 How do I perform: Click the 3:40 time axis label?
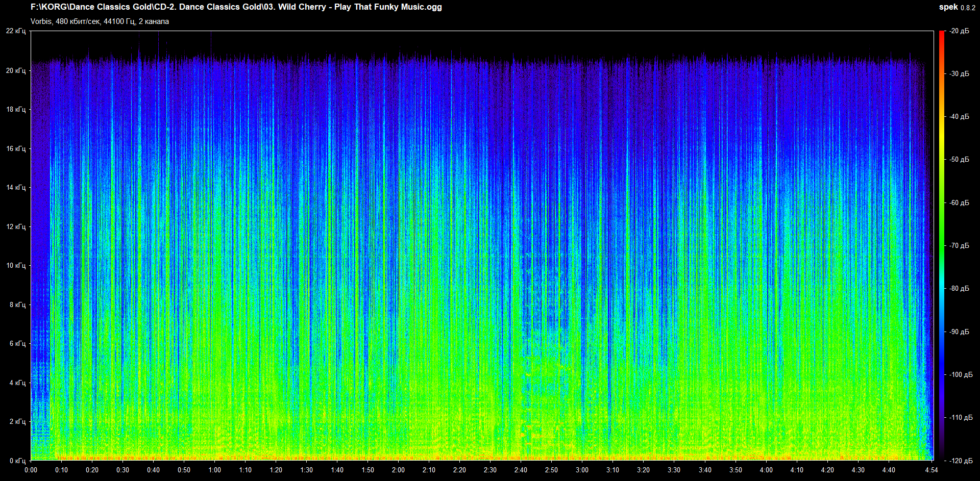pyautogui.click(x=705, y=470)
